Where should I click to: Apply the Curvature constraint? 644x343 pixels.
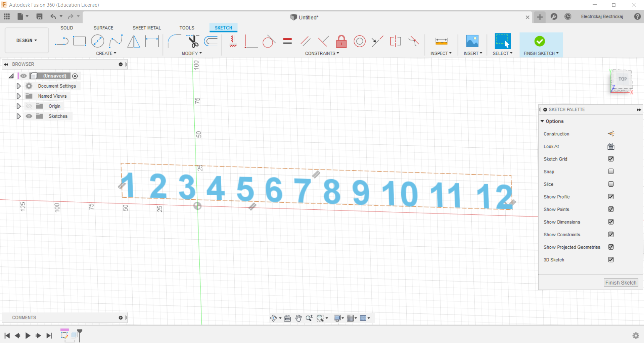(414, 41)
